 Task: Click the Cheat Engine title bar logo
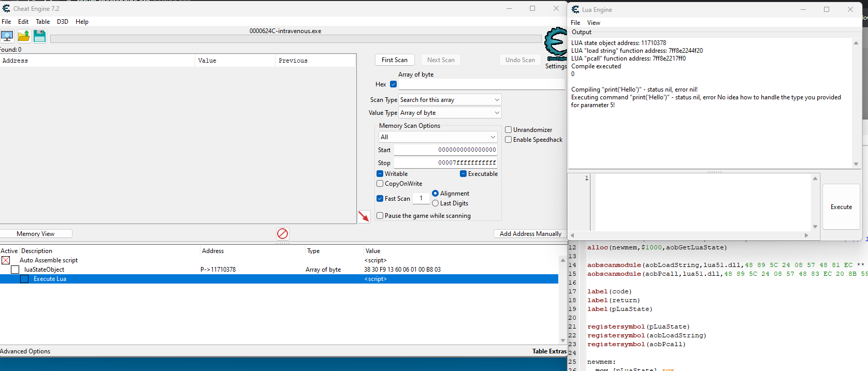6,8
